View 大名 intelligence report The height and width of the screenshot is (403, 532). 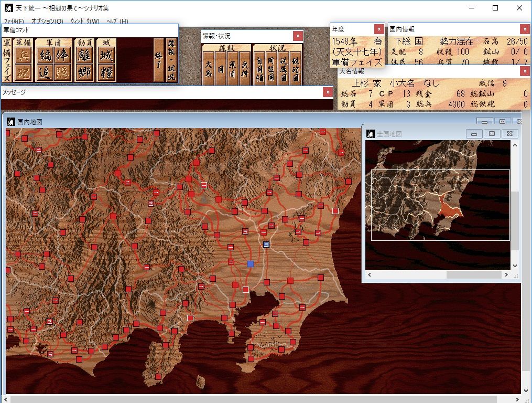click(x=209, y=69)
